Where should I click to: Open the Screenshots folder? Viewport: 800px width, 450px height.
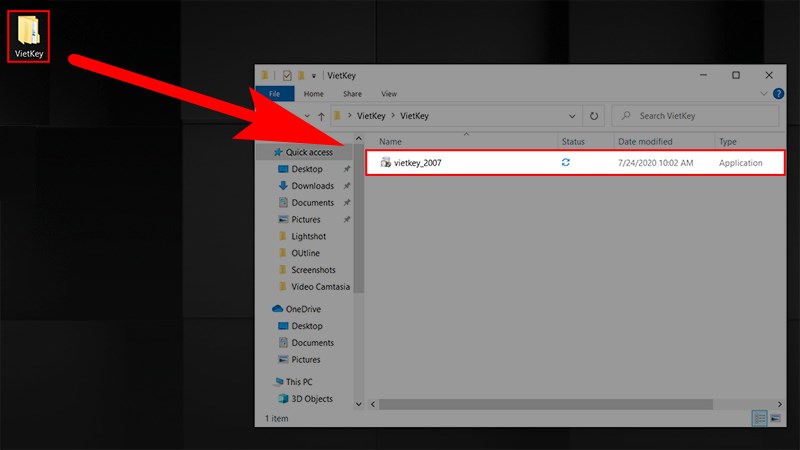point(313,270)
